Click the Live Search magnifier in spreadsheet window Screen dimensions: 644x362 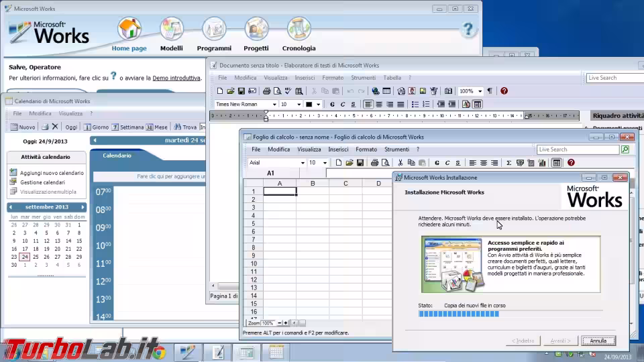pyautogui.click(x=625, y=149)
